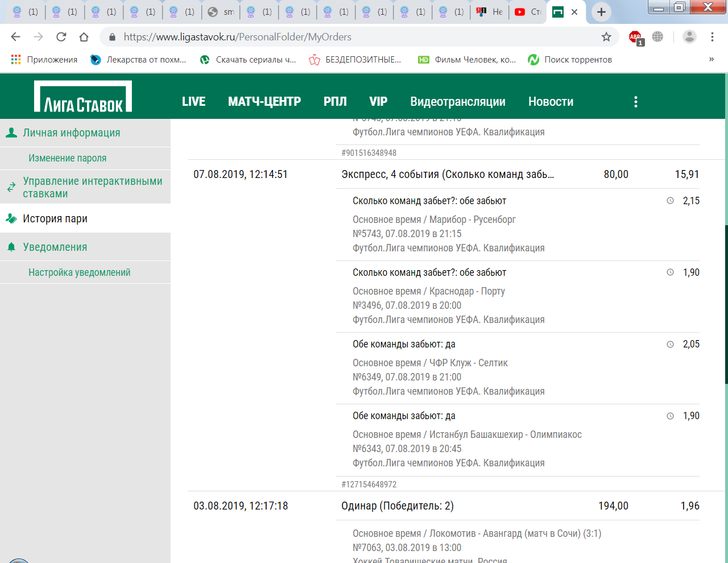Click the date 03.08.2019, 12:17:18

241,506
